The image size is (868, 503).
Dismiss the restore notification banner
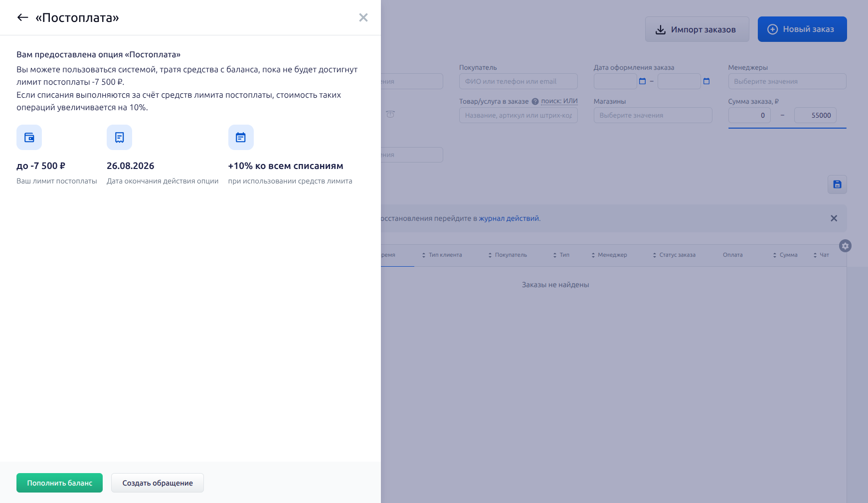[834, 218]
